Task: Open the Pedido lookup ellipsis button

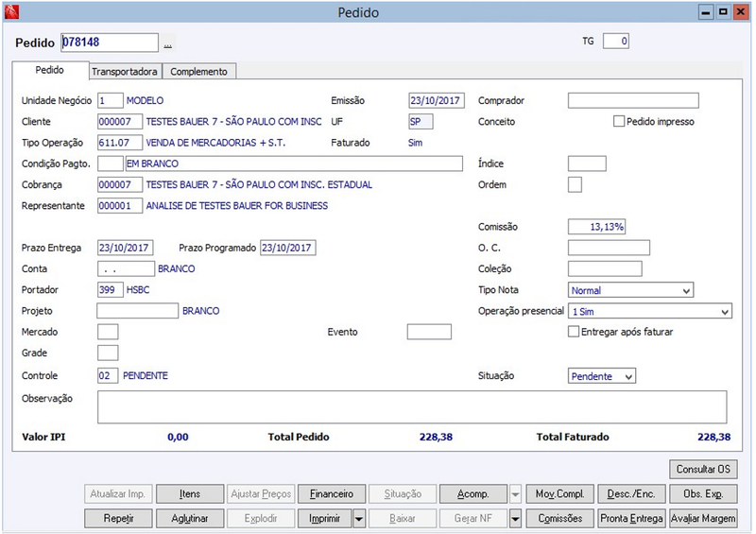Action: click(168, 43)
